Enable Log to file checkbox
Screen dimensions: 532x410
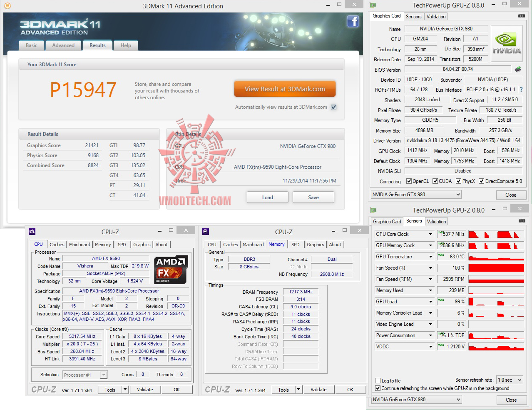tap(378, 381)
